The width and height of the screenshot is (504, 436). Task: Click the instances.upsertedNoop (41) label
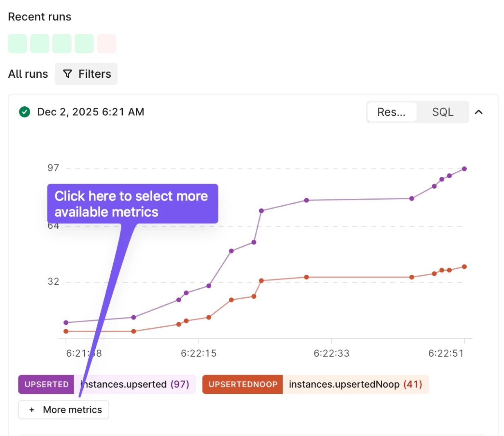[x=355, y=384]
